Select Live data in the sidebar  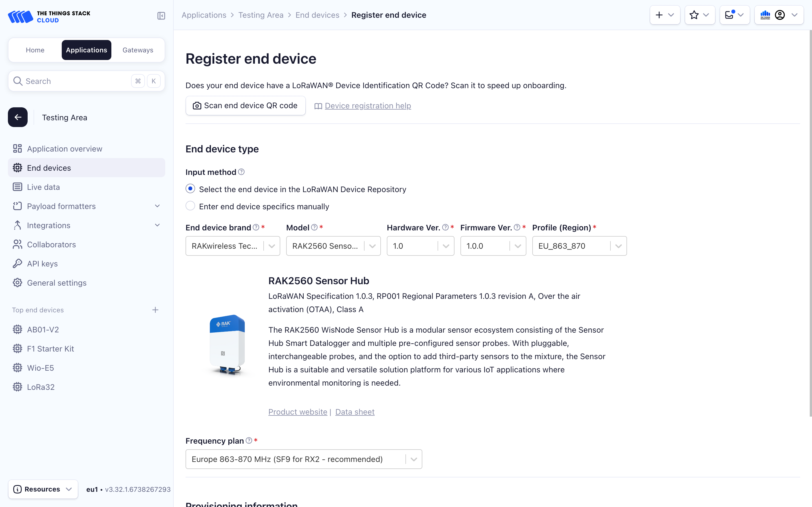[x=43, y=187]
